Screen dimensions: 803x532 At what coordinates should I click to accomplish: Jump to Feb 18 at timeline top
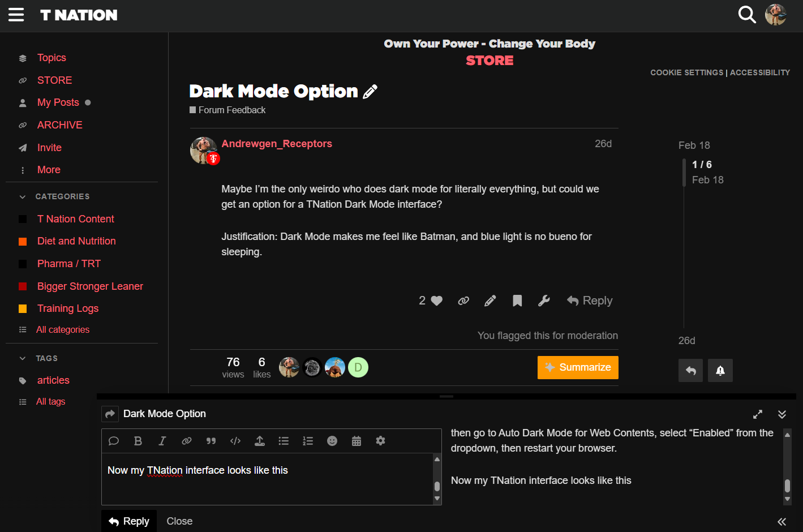pos(694,145)
